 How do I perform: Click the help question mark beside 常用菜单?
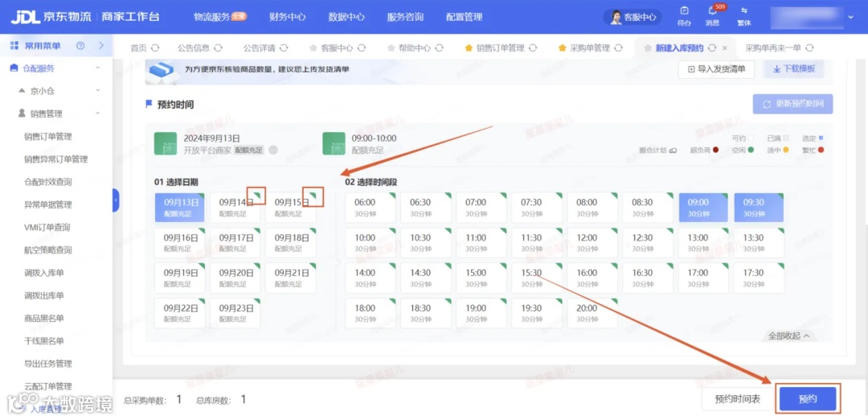80,45
